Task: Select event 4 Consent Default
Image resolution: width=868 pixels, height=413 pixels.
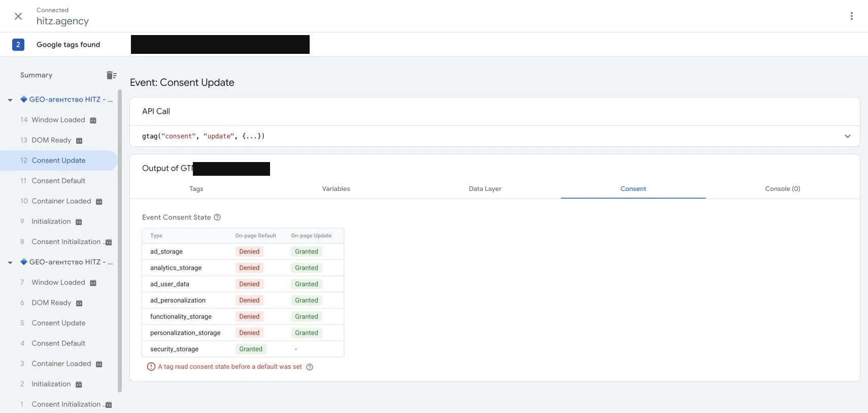Action: (58, 343)
